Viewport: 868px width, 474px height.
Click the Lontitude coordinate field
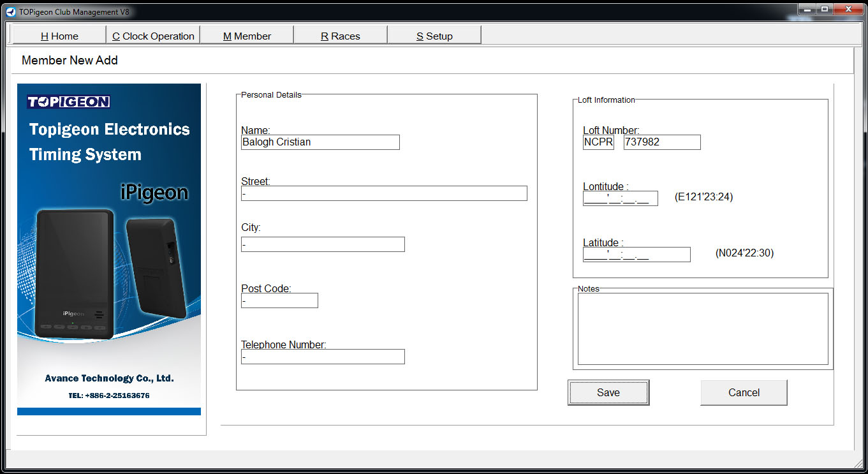point(620,198)
